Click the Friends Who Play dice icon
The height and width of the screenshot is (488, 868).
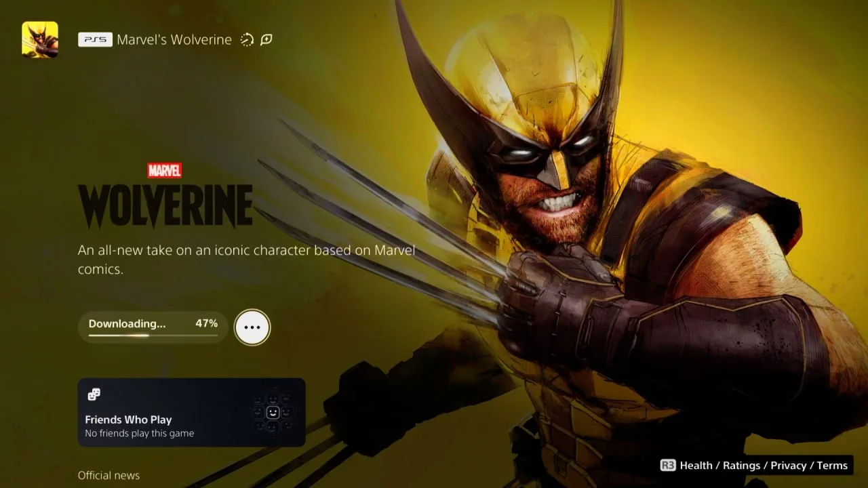[x=94, y=394]
